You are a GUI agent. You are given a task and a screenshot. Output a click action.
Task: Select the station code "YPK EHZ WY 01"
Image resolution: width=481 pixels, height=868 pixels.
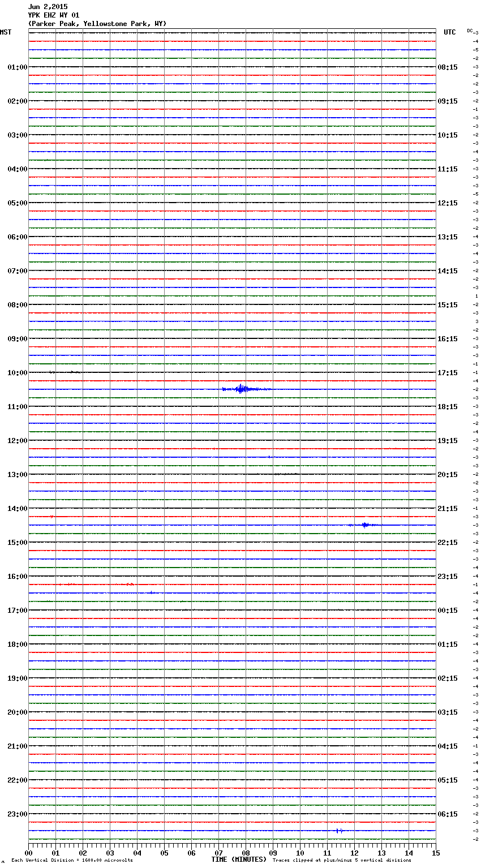click(x=54, y=15)
